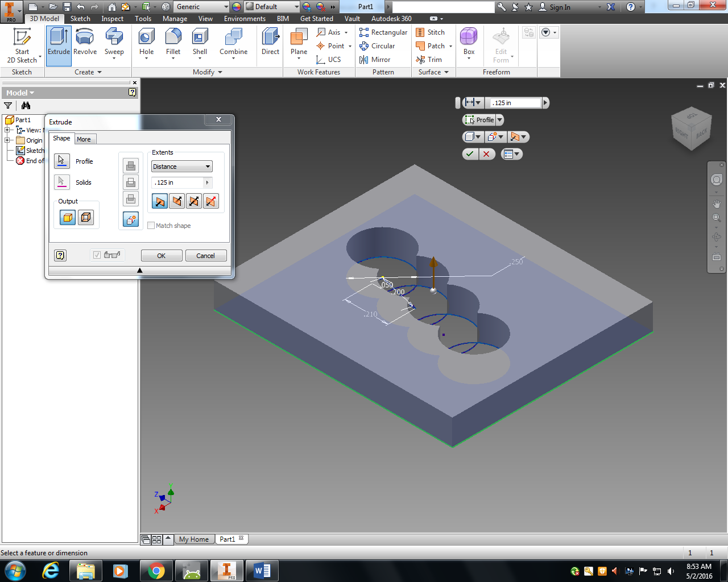Set Cut operation in Extrude dialog
The height and width of the screenshot is (582, 728).
(x=131, y=182)
